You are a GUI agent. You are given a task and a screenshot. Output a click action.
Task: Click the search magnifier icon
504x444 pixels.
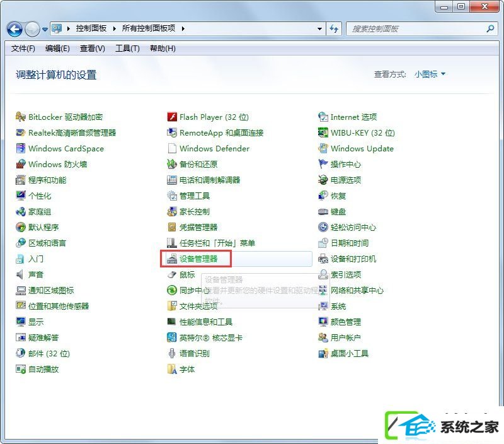490,28
